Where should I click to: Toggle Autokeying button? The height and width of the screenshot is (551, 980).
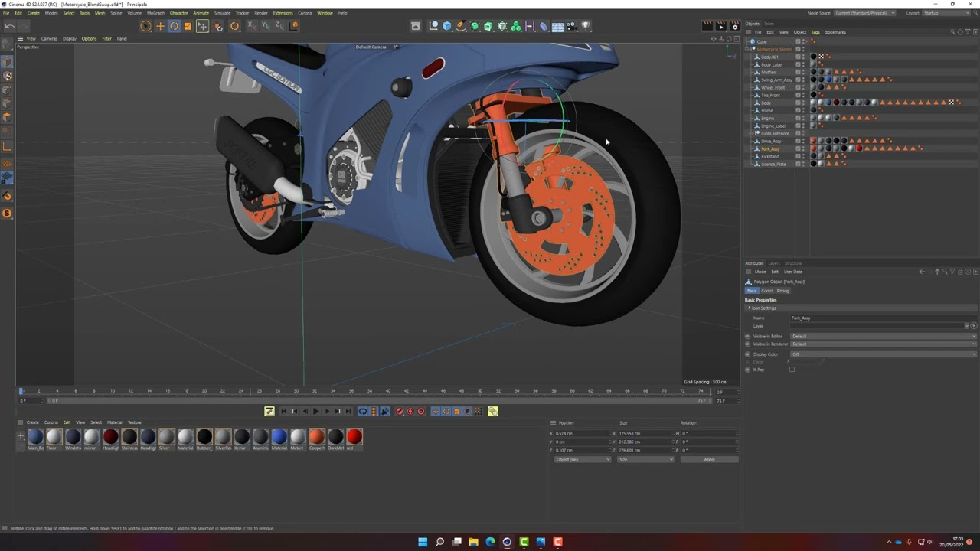(410, 412)
